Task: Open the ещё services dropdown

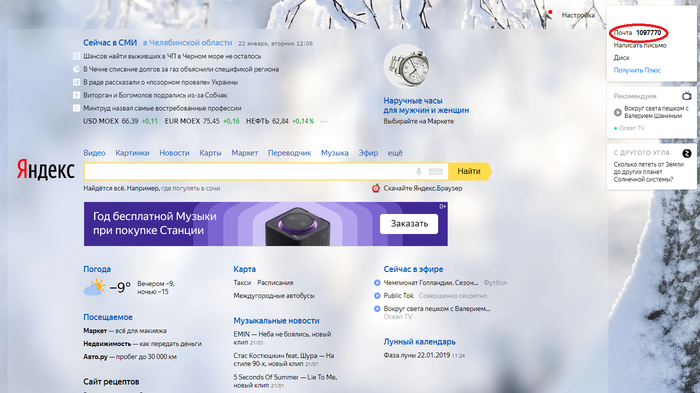Action: coord(395,153)
